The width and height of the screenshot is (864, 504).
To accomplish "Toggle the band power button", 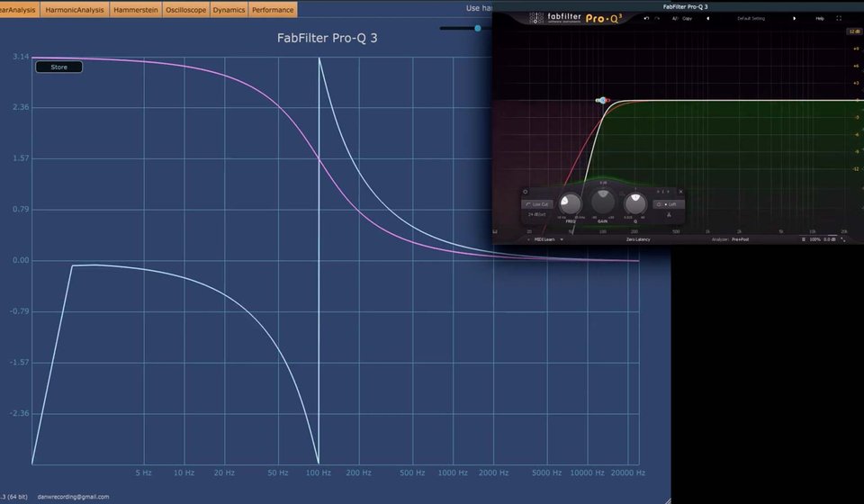I will click(525, 192).
